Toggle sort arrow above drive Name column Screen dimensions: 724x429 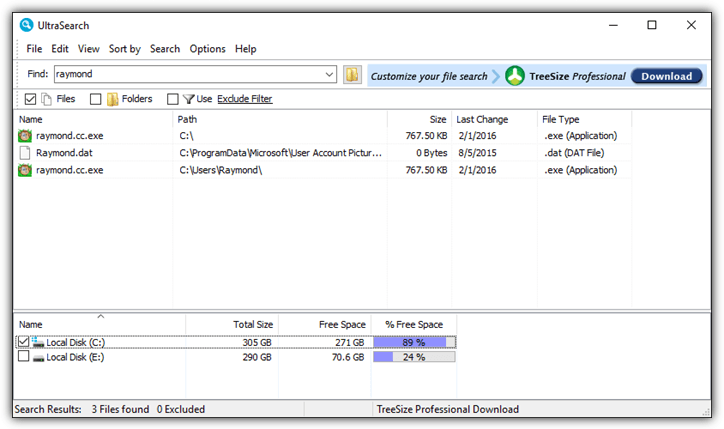tap(101, 316)
